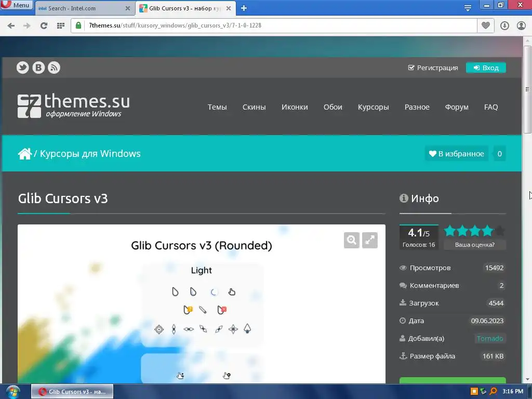
Task: Open the Обои menu item
Action: [333, 107]
